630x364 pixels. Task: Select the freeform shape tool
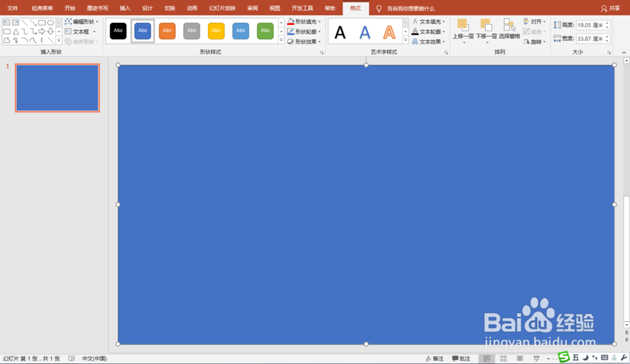7,40
